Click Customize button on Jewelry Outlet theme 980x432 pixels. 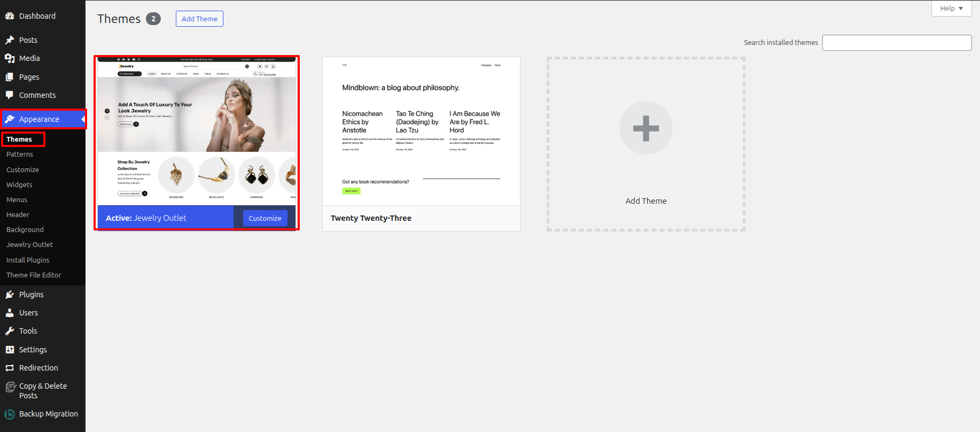tap(265, 218)
